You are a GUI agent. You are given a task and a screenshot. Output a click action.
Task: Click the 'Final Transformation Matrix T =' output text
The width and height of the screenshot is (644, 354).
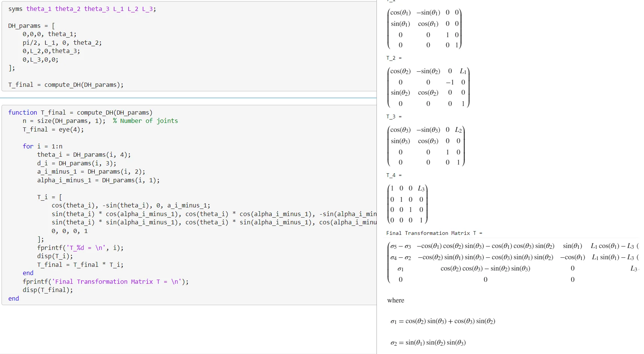(434, 233)
